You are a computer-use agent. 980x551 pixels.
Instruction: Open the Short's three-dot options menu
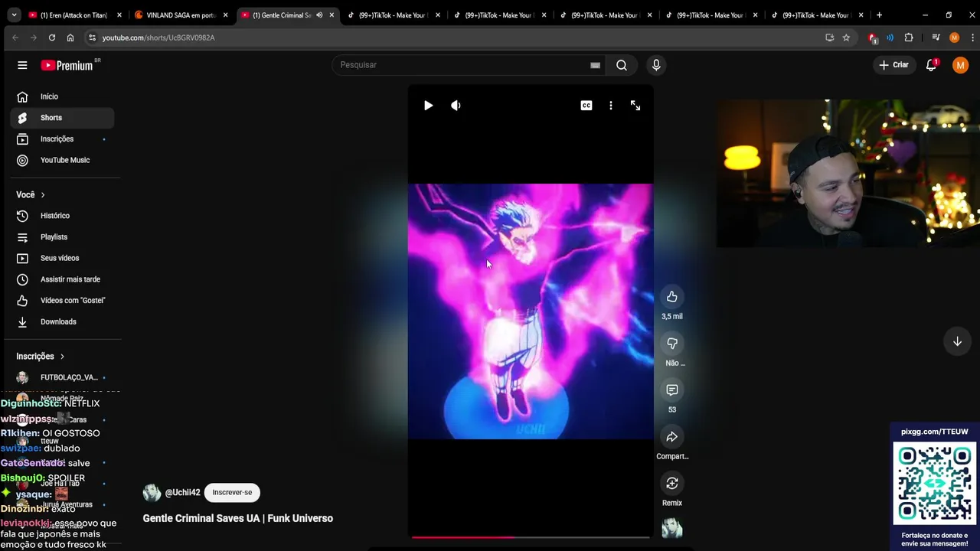[611, 106]
